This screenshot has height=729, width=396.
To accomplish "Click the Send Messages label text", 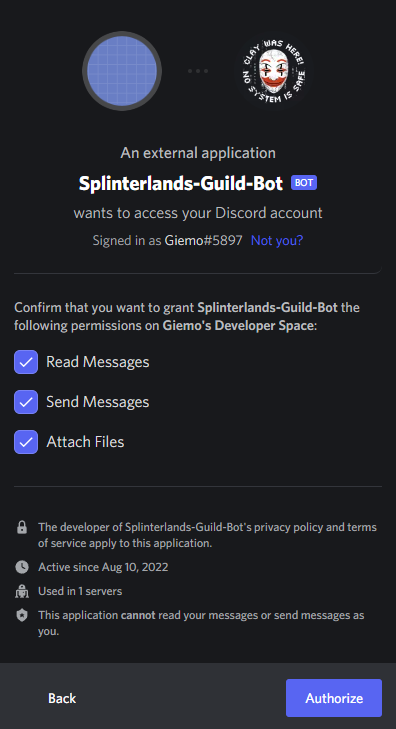I will click(98, 402).
